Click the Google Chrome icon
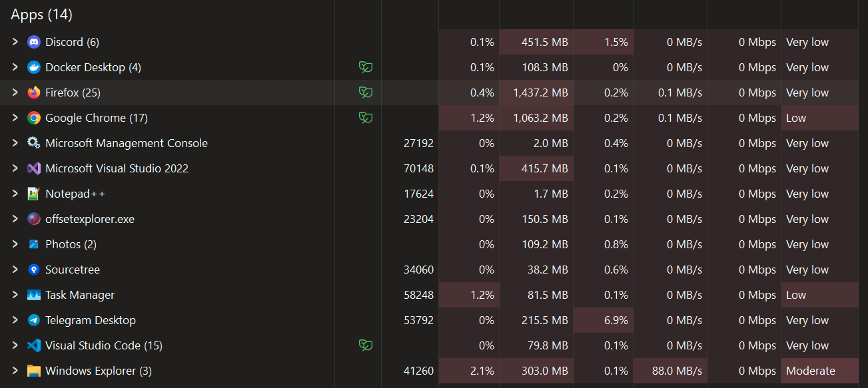This screenshot has width=868, height=388. [34, 118]
